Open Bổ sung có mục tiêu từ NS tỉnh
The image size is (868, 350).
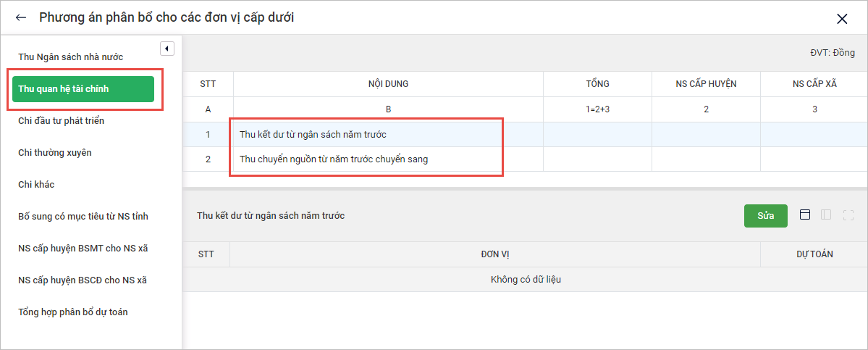(83, 216)
